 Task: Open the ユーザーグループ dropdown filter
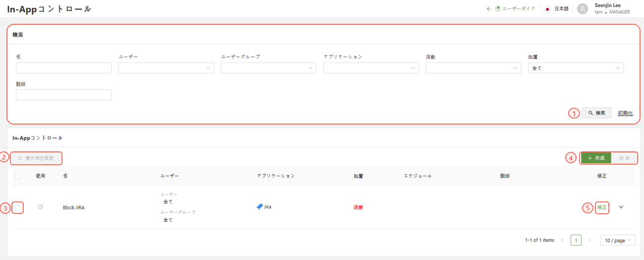268,68
